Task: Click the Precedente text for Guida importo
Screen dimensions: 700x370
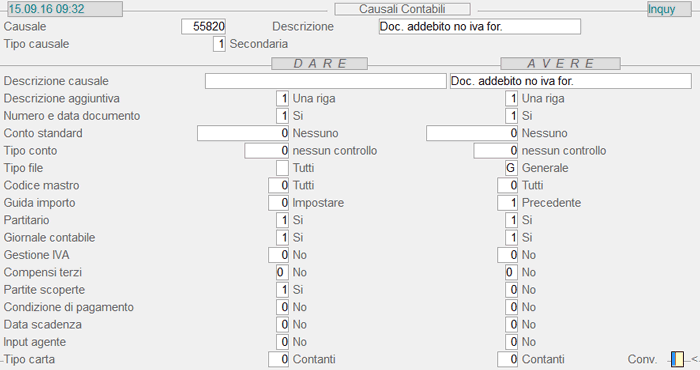Action: point(551,203)
